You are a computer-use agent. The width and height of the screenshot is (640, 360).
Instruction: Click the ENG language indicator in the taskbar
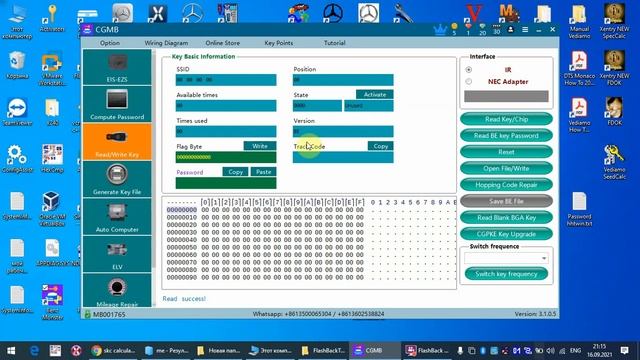pos(575,351)
